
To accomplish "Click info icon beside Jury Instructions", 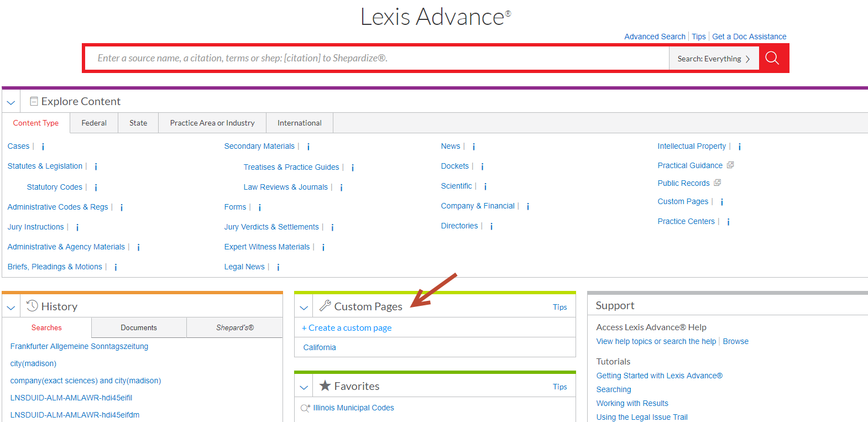I will (x=77, y=227).
